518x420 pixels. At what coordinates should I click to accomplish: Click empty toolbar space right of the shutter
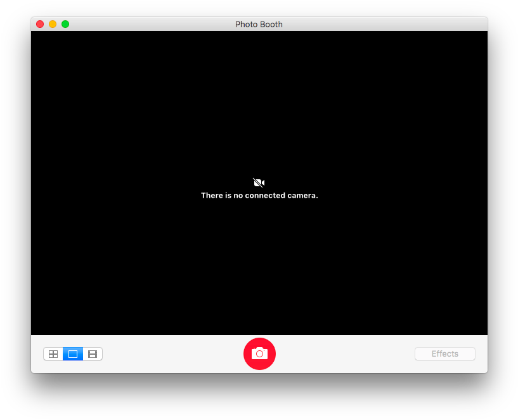tap(342, 354)
